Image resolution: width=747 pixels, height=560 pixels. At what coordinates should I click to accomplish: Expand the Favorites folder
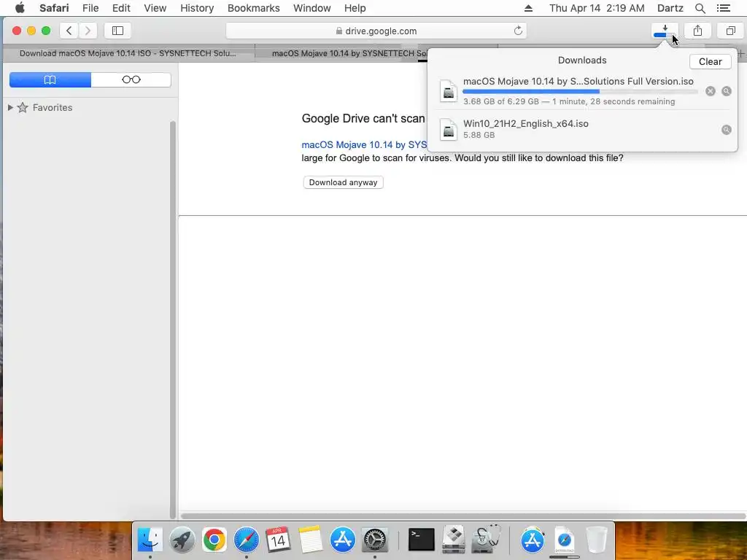(10, 108)
